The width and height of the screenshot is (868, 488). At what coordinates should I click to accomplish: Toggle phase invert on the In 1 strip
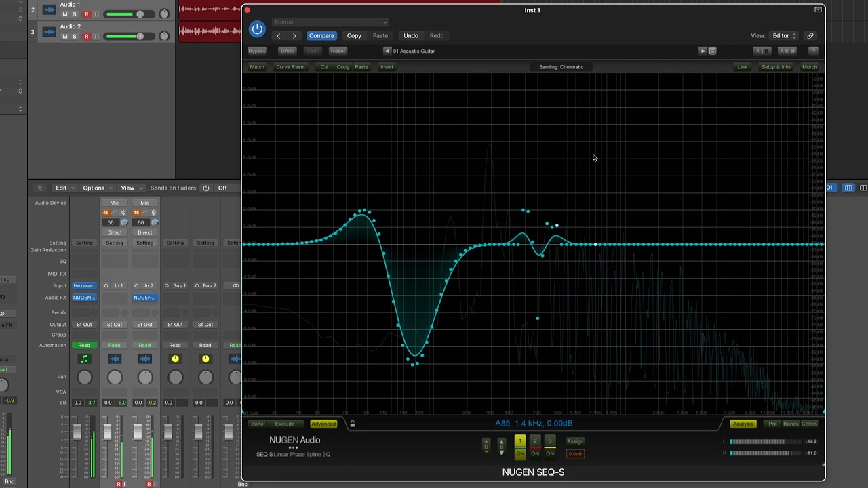[123, 213]
